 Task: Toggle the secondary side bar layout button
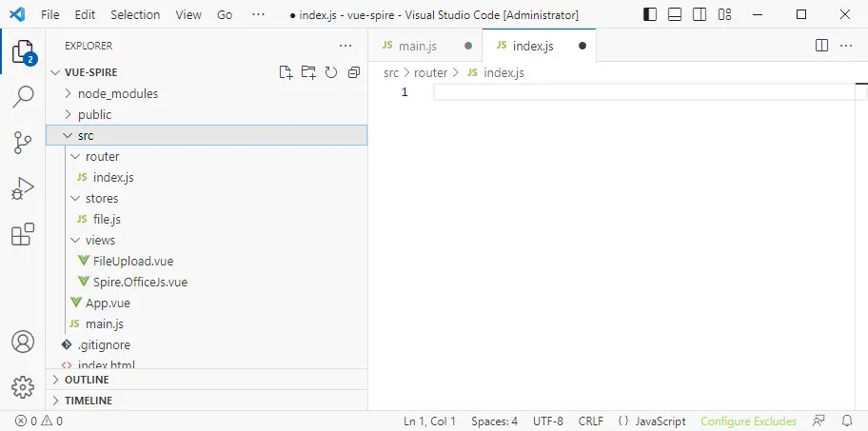(x=700, y=15)
